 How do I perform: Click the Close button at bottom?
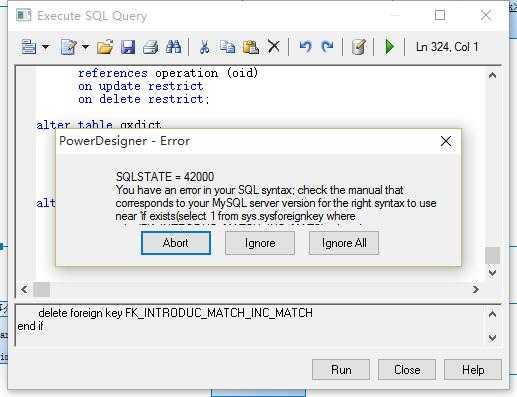(407, 370)
